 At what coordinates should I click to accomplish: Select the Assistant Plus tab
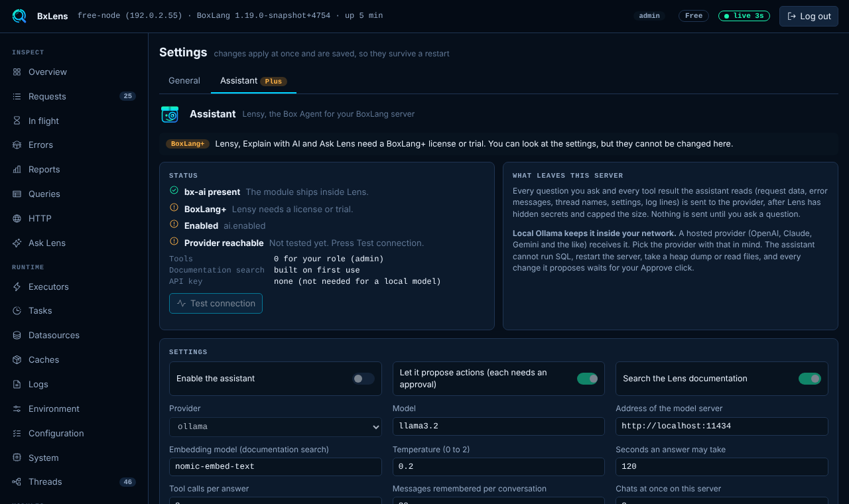point(253,81)
